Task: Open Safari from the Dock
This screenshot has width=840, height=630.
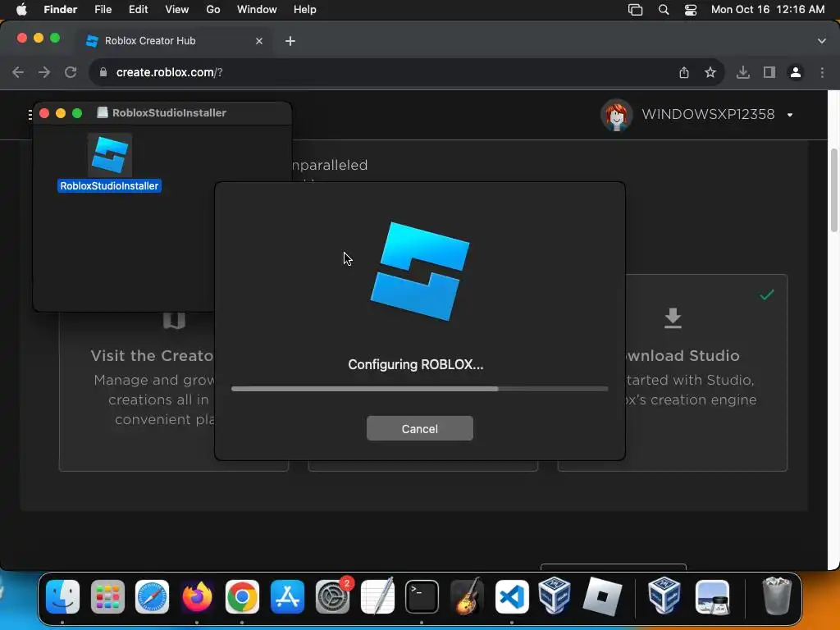Action: pos(152,596)
